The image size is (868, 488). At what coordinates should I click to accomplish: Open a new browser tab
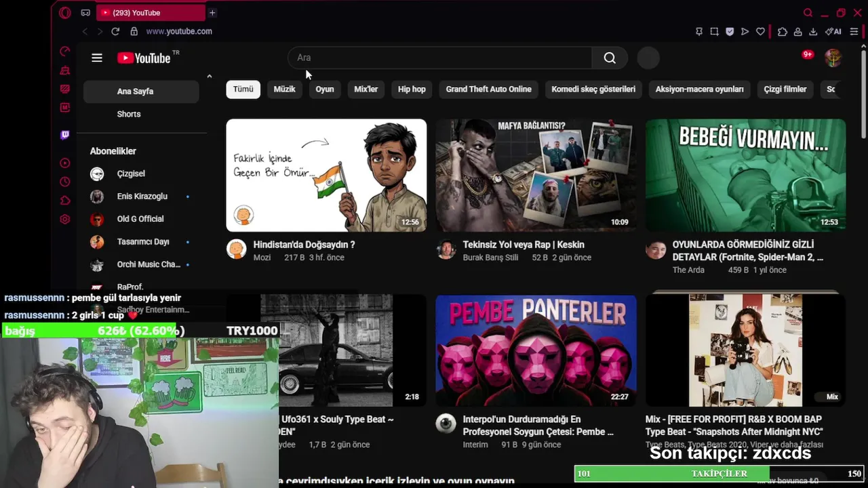coord(212,13)
